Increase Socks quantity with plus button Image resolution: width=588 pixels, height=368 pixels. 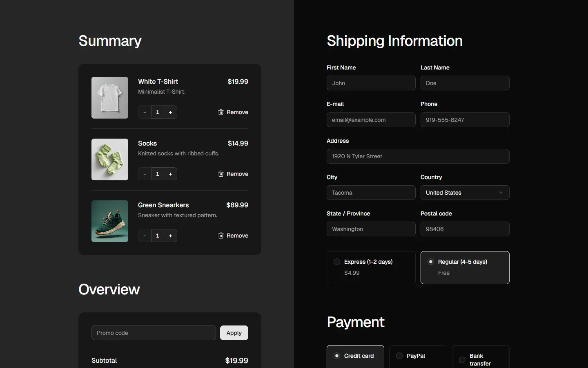pos(170,174)
